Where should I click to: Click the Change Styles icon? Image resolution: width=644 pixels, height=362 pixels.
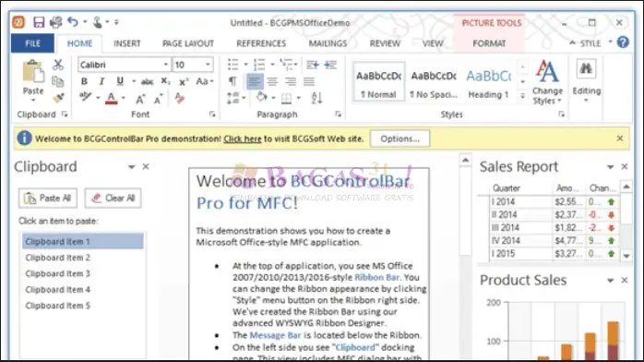pyautogui.click(x=547, y=71)
